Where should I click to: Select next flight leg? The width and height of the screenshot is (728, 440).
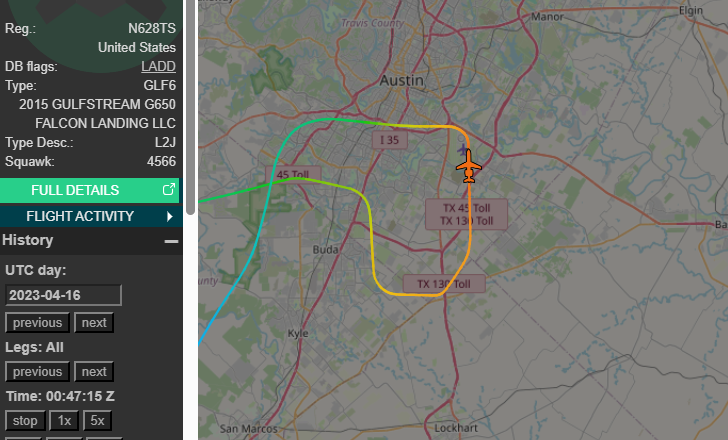94,372
